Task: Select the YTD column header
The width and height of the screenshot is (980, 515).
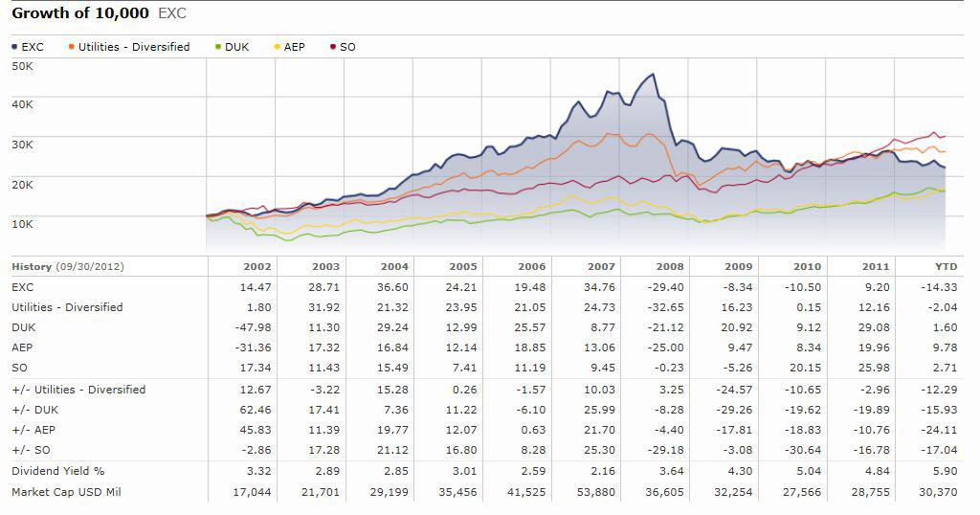Action: tap(946, 266)
